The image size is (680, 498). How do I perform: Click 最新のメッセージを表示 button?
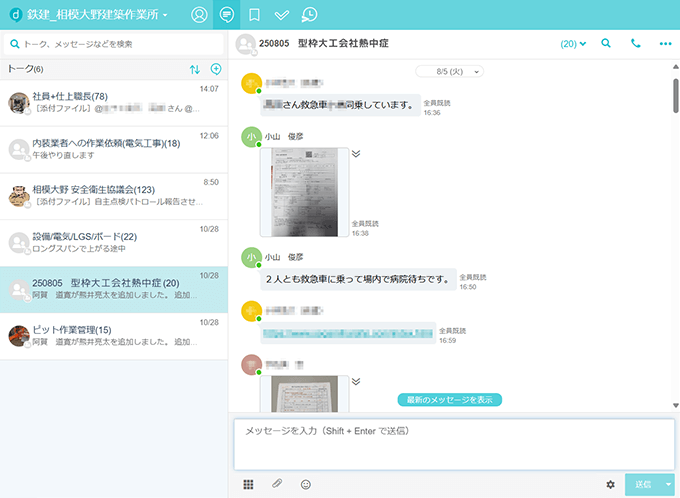click(449, 400)
